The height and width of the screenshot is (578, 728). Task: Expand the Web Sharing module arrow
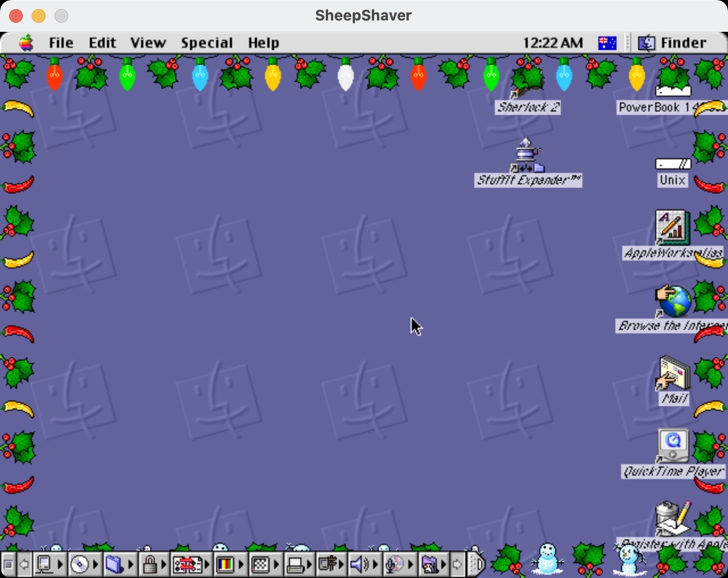click(444, 564)
